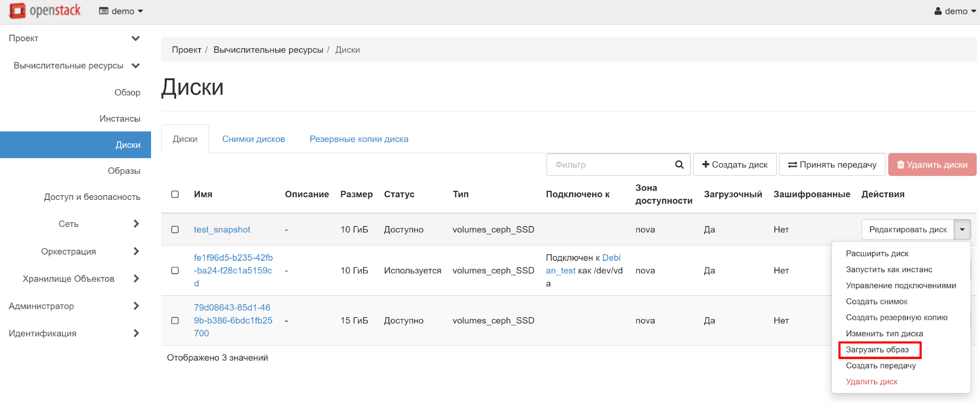Toggle the caret next to Редактировать диск

[962, 229]
